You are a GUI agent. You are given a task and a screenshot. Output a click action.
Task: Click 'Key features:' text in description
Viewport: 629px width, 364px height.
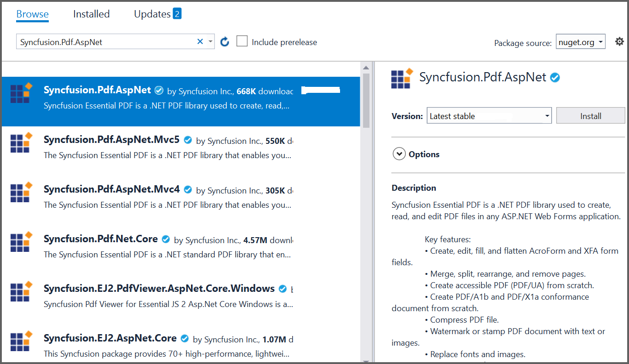[448, 239]
